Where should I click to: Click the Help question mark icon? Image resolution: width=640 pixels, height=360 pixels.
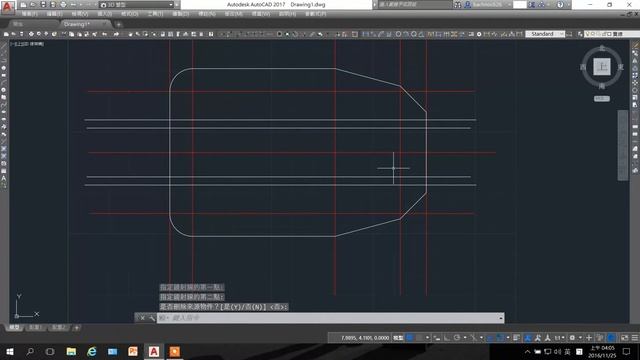(560, 5)
